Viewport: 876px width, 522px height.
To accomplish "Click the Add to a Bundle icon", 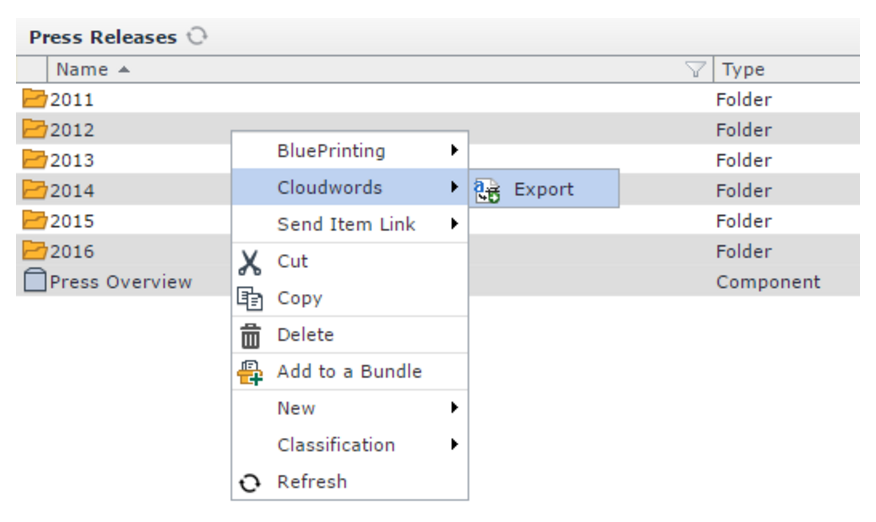I will click(x=249, y=372).
